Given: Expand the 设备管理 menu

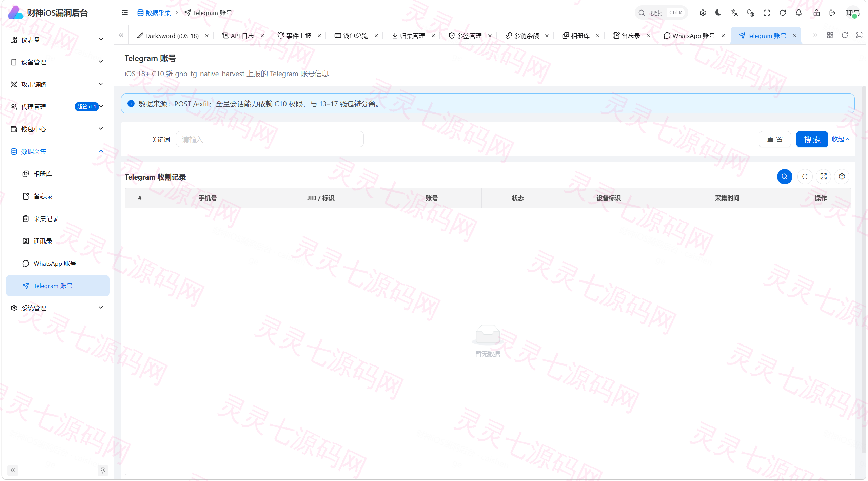Looking at the screenshot, I should (58, 62).
